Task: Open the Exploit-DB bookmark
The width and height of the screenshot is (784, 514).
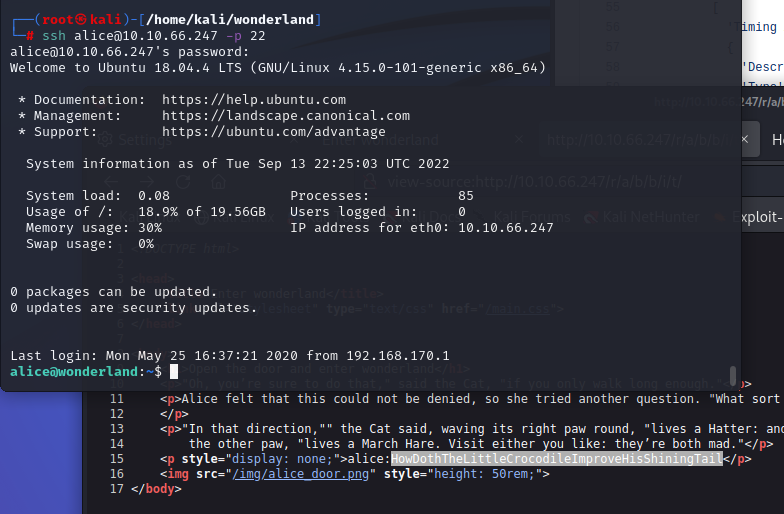Action: click(x=748, y=217)
